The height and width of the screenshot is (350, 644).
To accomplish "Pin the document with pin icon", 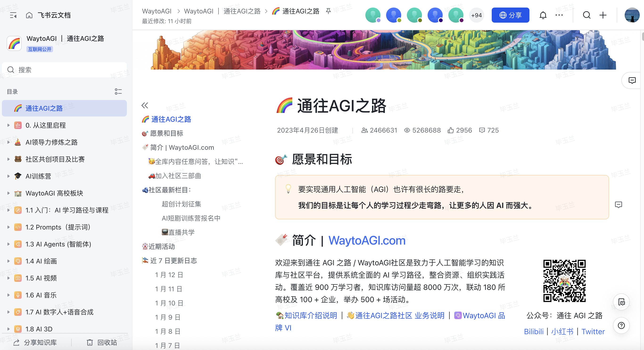I will [x=328, y=11].
